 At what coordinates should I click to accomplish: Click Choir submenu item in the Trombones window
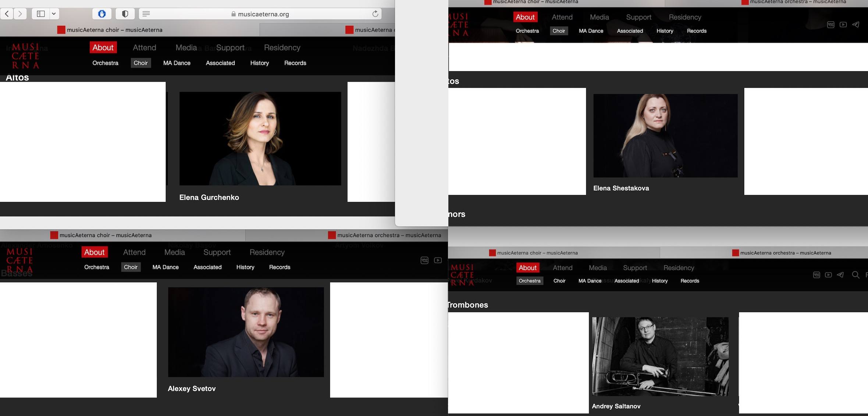[x=559, y=281]
